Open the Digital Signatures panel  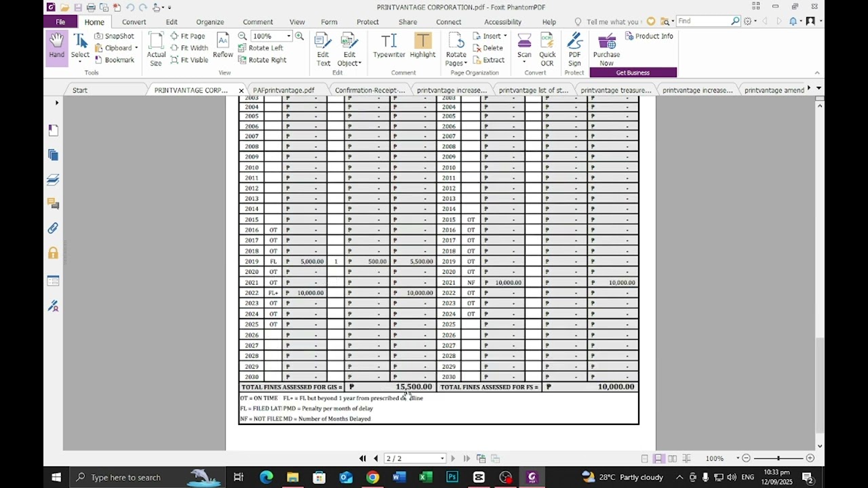tap(53, 306)
